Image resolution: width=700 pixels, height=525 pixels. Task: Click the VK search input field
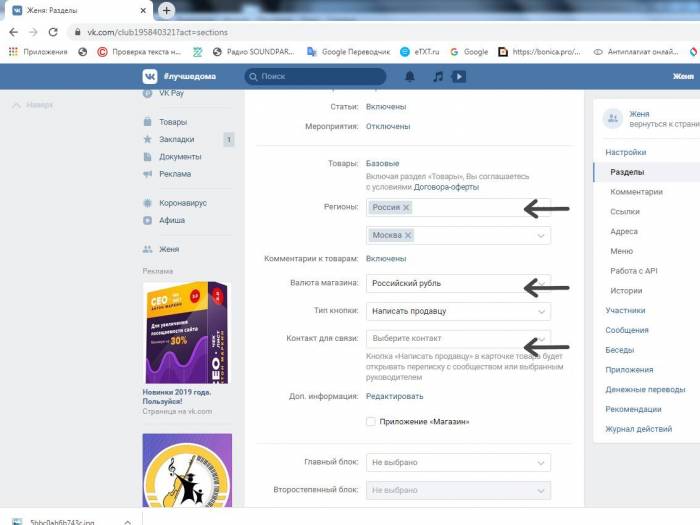pos(320,76)
